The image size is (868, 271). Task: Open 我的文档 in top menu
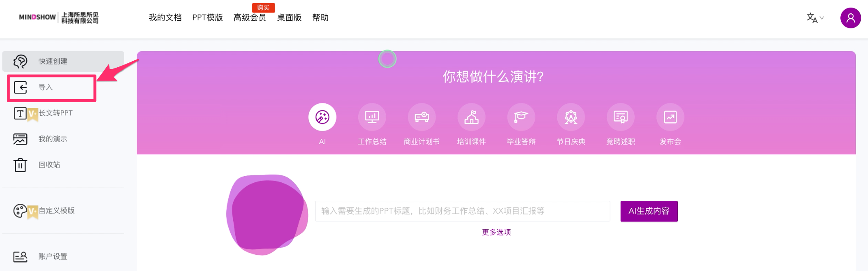[x=165, y=17]
